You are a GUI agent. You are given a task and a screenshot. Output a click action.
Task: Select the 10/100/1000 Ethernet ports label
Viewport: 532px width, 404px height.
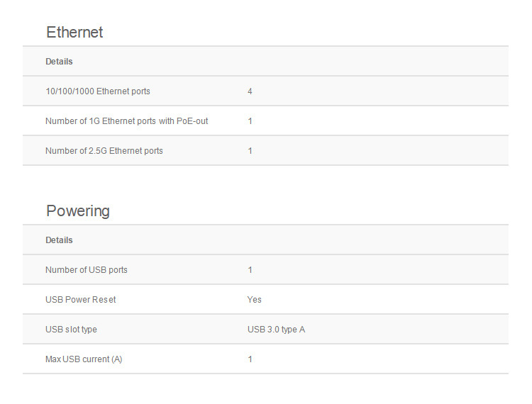[x=98, y=91]
